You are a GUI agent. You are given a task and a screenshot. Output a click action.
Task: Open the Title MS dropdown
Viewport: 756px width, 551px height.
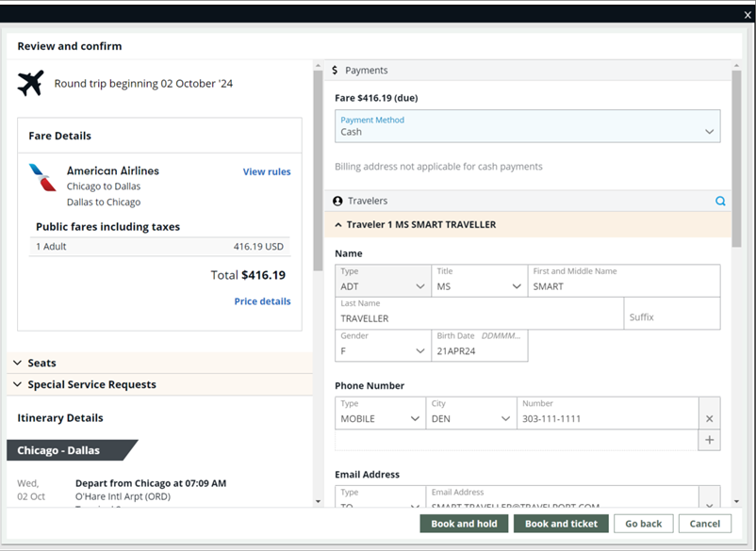[478, 281]
